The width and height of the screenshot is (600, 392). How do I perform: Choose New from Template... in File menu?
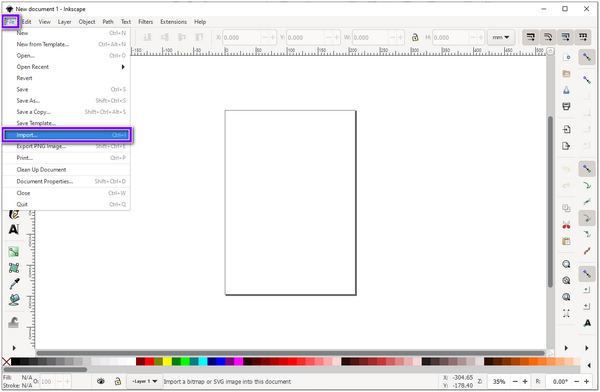(x=67, y=44)
